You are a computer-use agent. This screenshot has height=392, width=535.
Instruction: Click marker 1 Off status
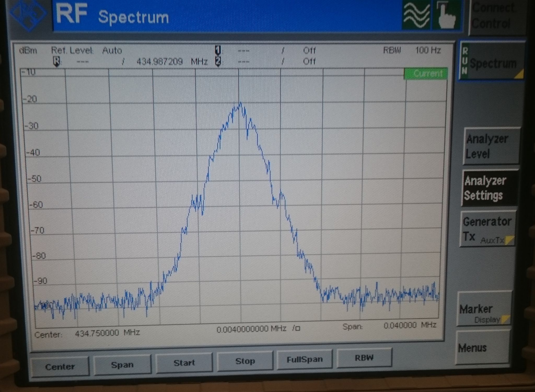click(x=309, y=50)
